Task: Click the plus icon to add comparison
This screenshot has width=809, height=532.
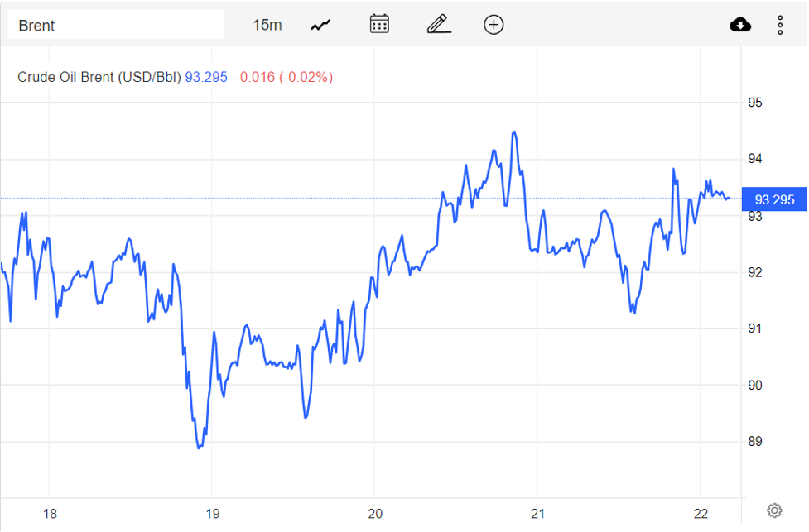Action: (494, 25)
